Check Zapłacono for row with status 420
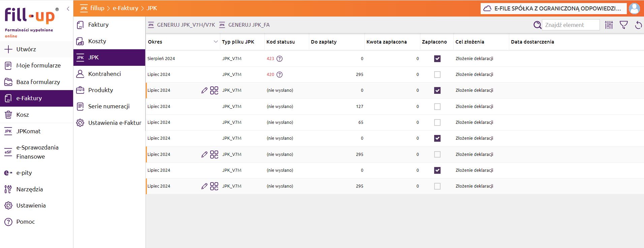Viewport: 644px width, 248px height. 437,75
